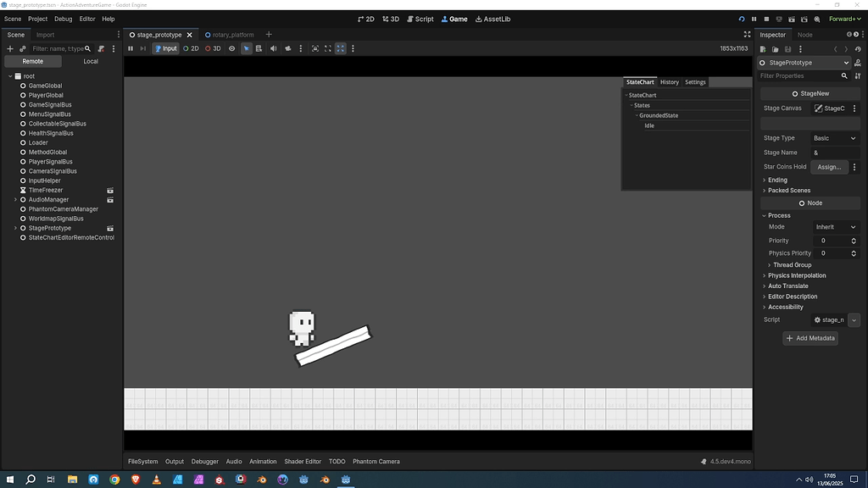Viewport: 868px width, 488px height.
Task: Toggle Input mode in the game toolbar
Action: pyautogui.click(x=168, y=48)
